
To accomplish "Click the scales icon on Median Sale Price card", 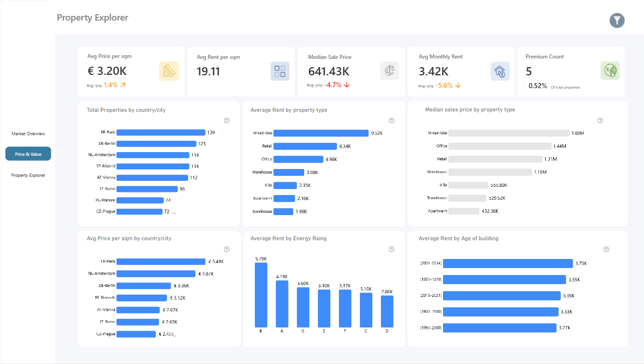I will click(x=390, y=71).
